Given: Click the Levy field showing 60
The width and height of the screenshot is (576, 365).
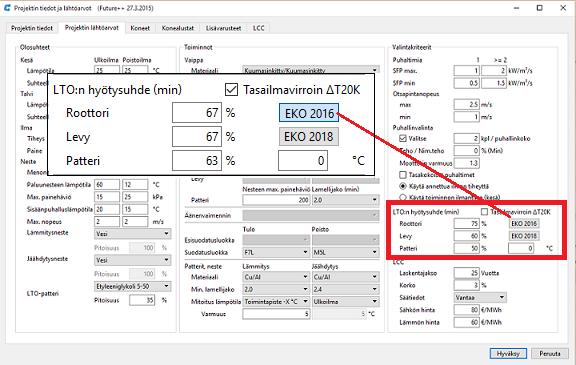Looking at the screenshot, I should (x=467, y=236).
